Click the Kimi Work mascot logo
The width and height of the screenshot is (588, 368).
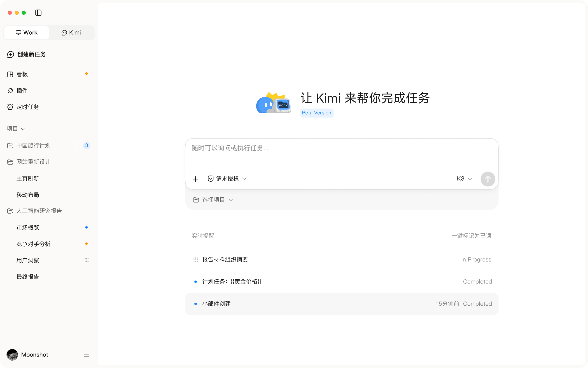pyautogui.click(x=273, y=102)
